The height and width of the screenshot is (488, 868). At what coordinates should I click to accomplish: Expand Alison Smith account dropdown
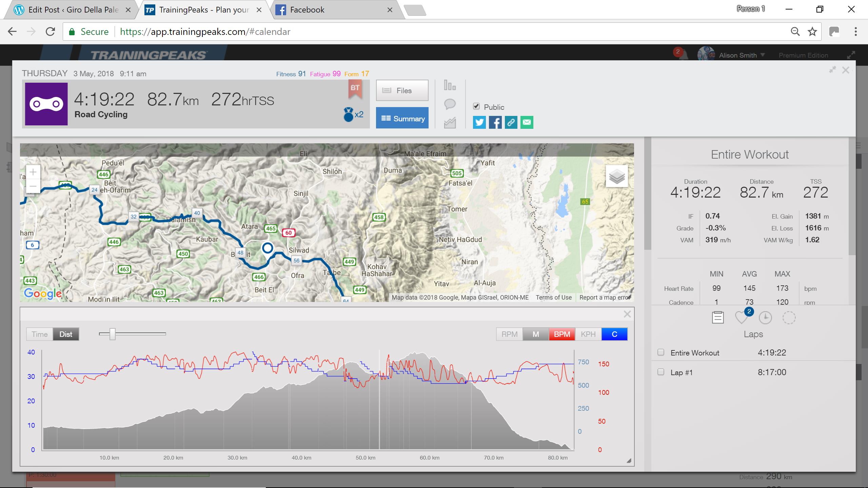coord(762,55)
